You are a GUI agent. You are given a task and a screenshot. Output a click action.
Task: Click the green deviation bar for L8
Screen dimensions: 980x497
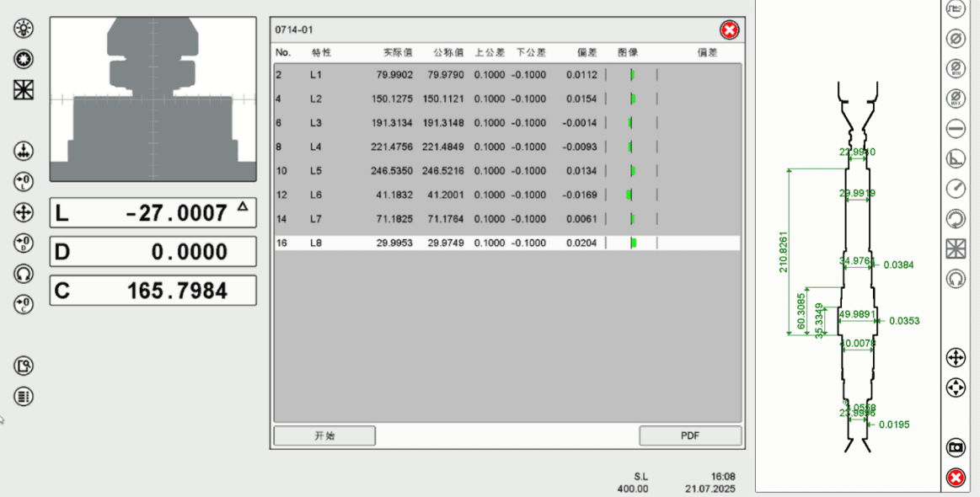point(633,243)
